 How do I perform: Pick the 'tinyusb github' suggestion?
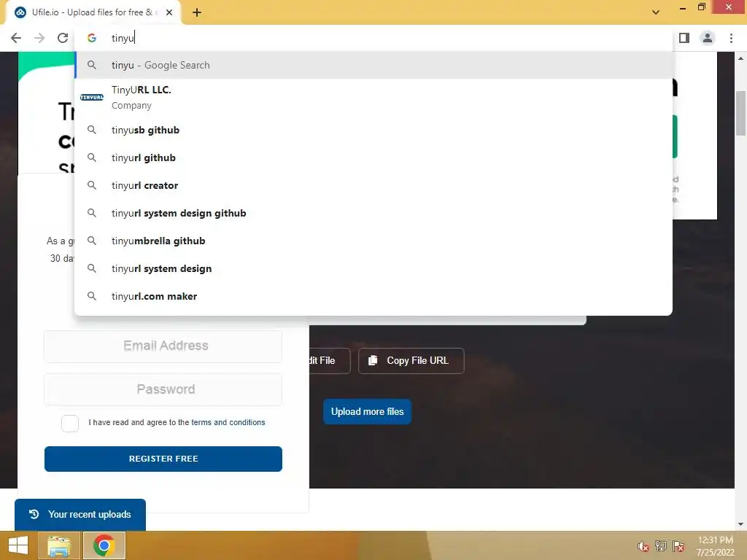click(373, 130)
